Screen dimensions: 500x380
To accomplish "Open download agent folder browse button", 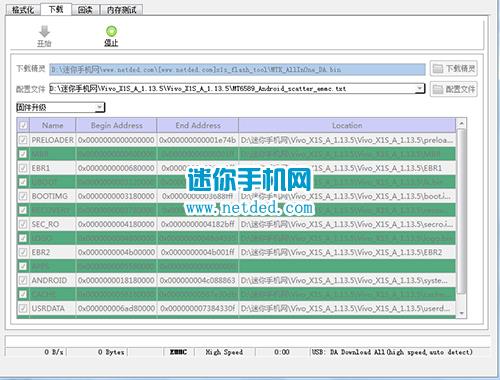I will point(454,69).
